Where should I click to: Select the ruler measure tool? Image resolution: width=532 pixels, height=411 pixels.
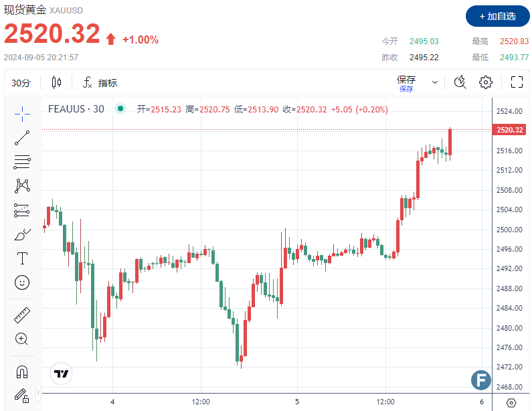tap(22, 315)
